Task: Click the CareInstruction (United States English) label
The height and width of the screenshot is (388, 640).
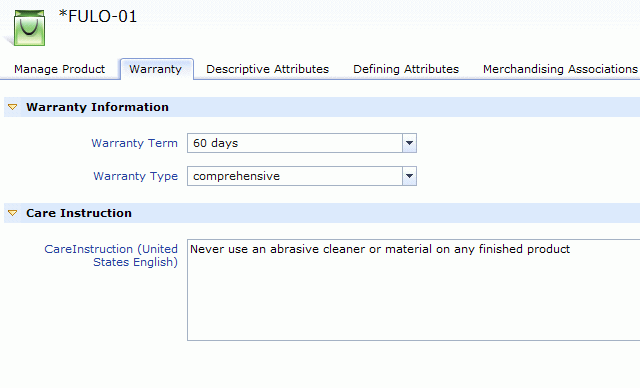Action: 111,255
